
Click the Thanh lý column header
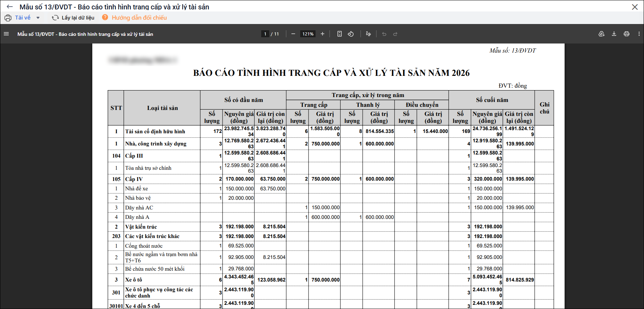click(368, 105)
